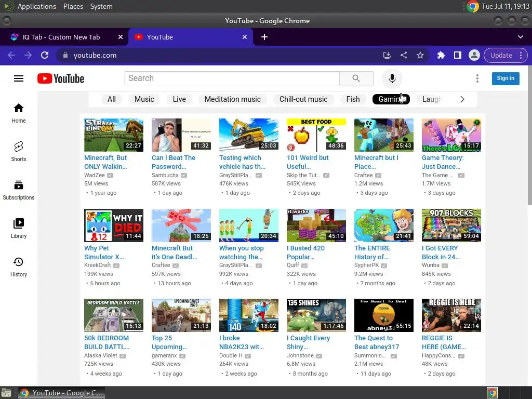Viewport: 532px width, 399px height.
Task: Open the Places menu
Action: [73, 6]
